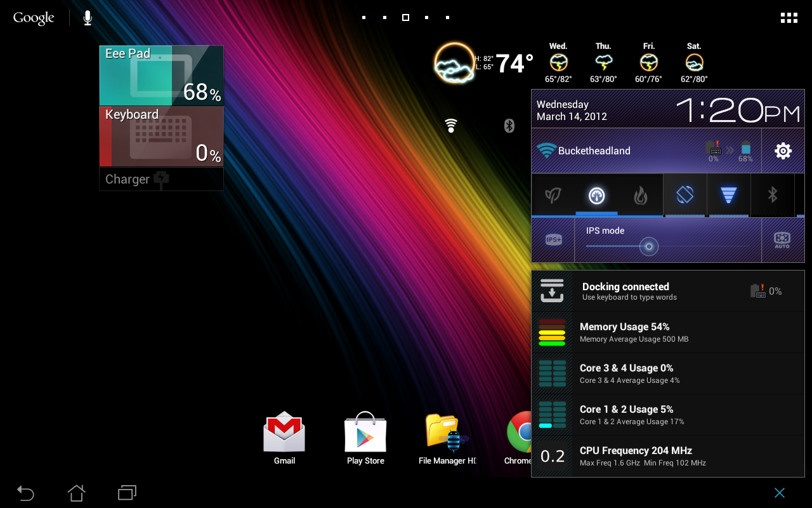Toggle the screen rotation lock
This screenshot has width=812, height=508.
pyautogui.click(x=684, y=195)
